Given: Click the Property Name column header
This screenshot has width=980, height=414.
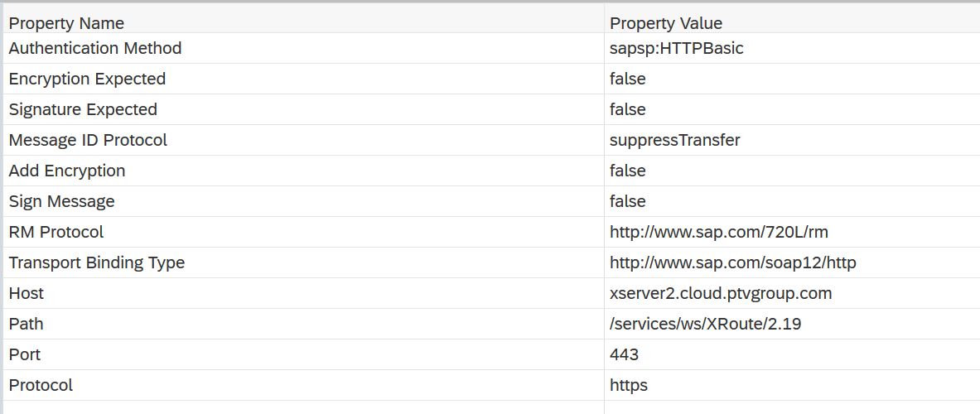Looking at the screenshot, I should pos(66,23).
